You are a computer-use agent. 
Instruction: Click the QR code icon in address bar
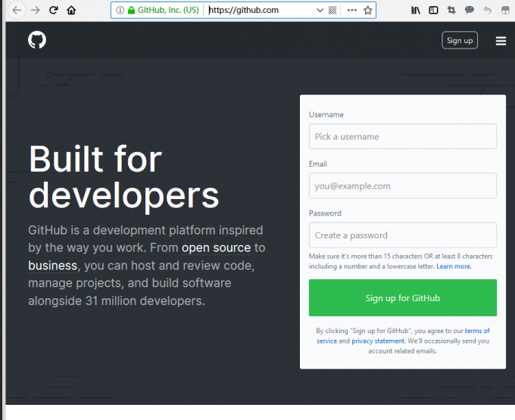[332, 10]
